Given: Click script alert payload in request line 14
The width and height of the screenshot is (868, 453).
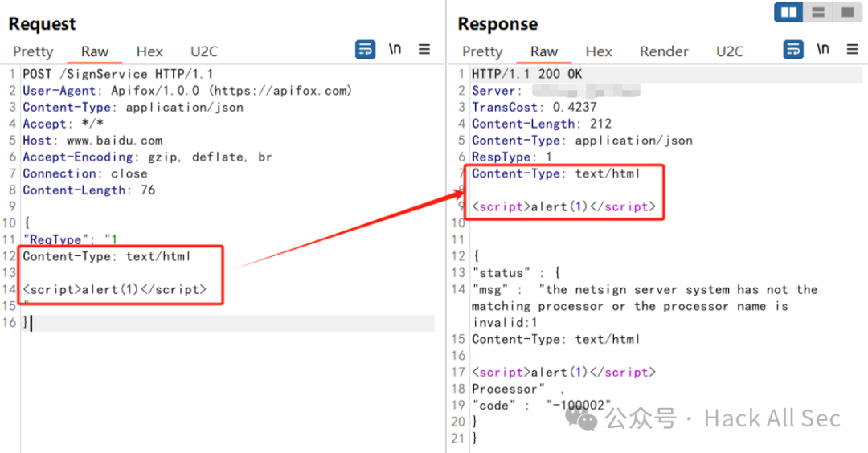Looking at the screenshot, I should tap(115, 289).
